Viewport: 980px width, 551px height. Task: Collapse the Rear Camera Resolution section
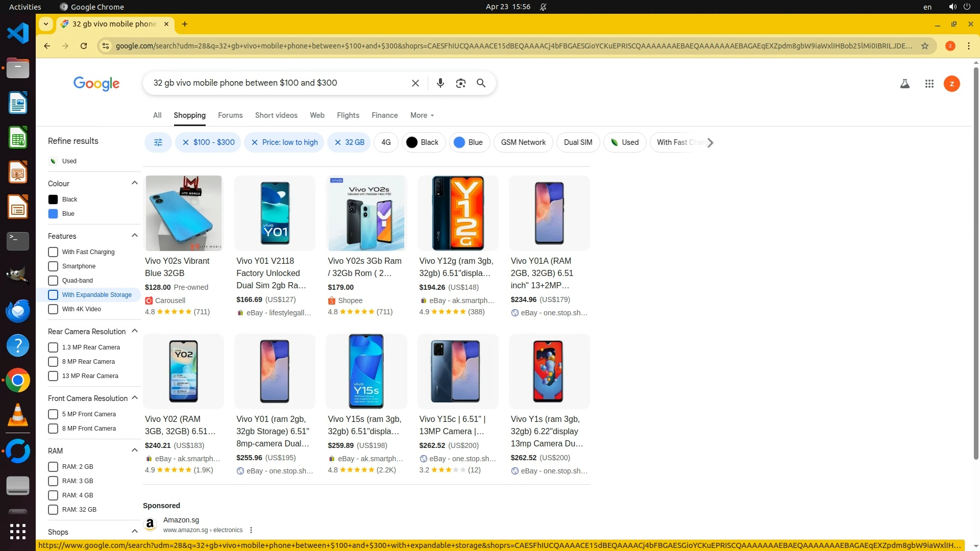click(134, 331)
